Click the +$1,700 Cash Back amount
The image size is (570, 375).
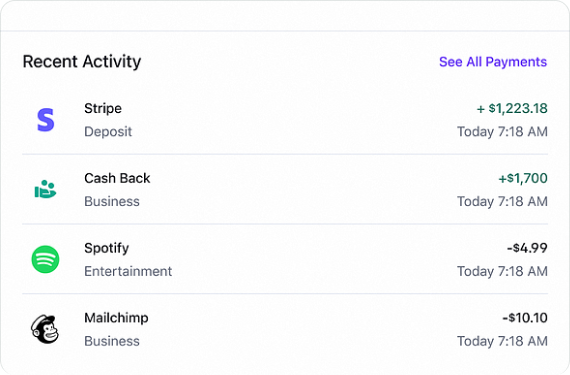coord(523,178)
